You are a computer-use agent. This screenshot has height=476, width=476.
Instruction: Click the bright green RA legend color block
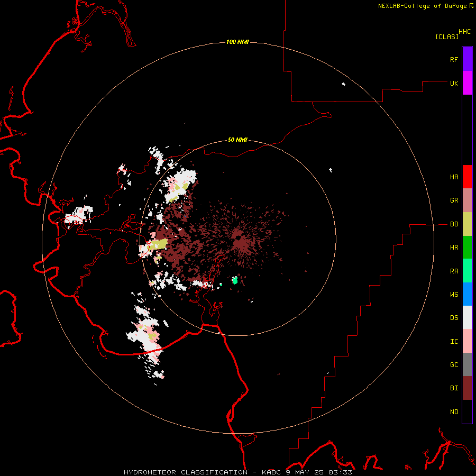click(x=467, y=271)
